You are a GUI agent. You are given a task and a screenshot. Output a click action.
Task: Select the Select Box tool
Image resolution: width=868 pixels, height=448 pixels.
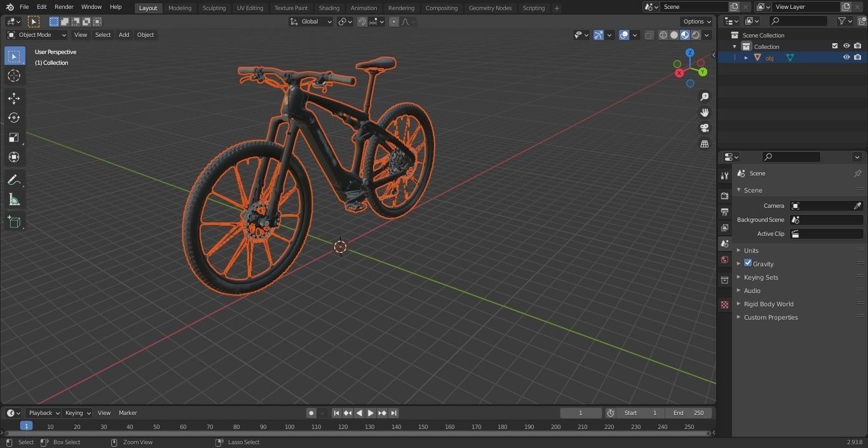[x=14, y=56]
